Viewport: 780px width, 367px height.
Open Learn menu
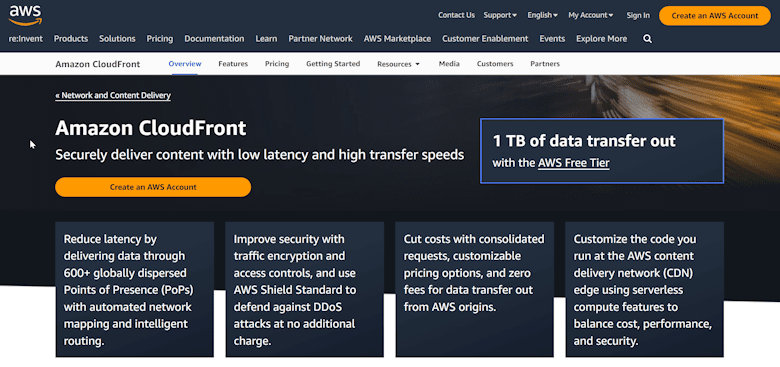(x=266, y=39)
